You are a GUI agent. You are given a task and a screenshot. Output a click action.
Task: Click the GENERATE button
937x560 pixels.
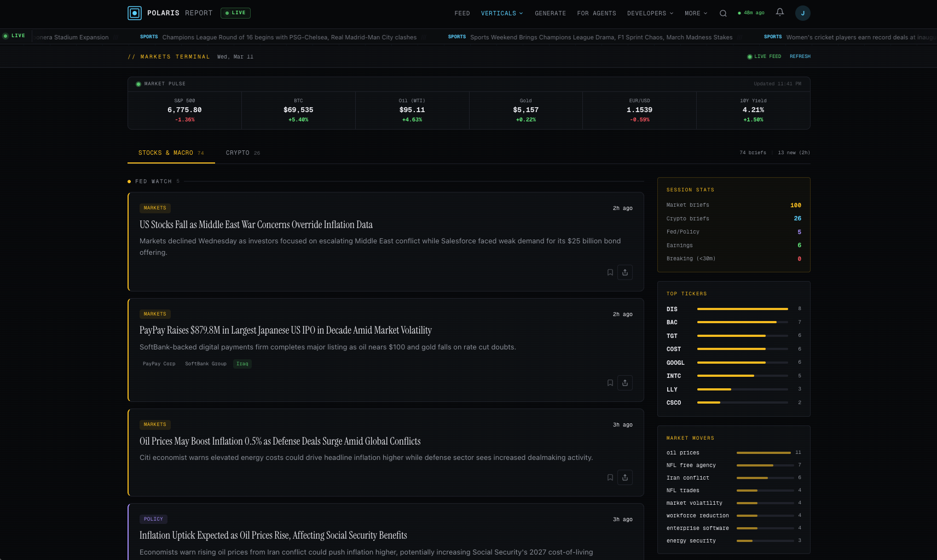pyautogui.click(x=550, y=13)
